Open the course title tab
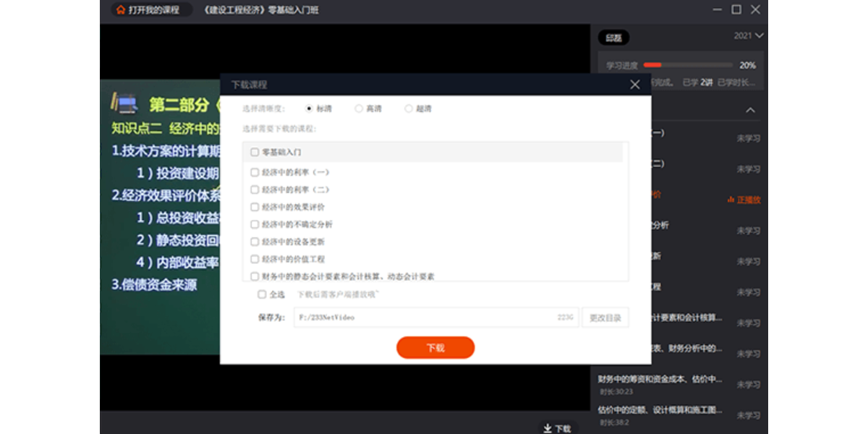The width and height of the screenshot is (868, 434). [262, 10]
